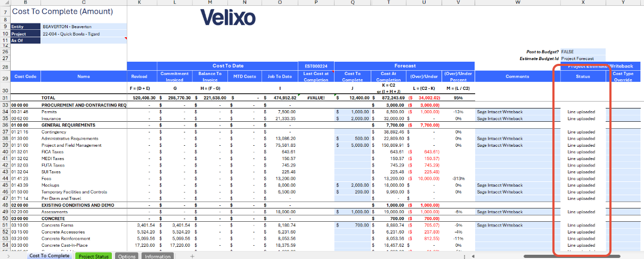This screenshot has width=644, height=259.
Task: Select the Estimate Budget Id Project Forecast cell
Action: 583,59
